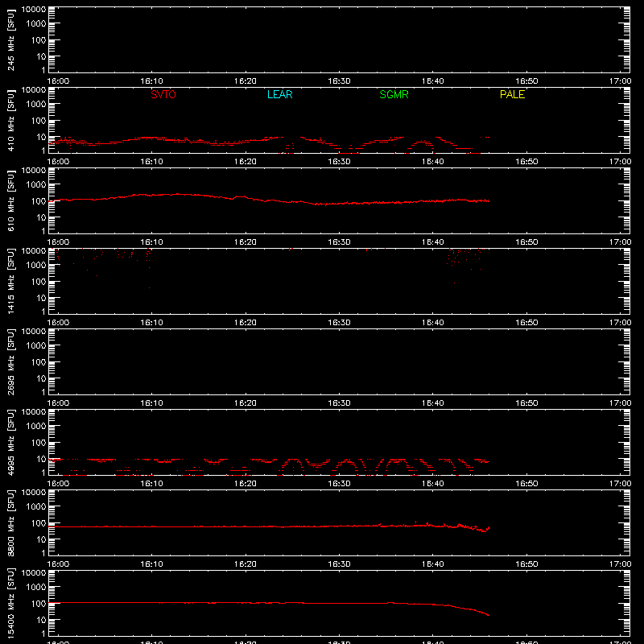Click 16:50 tick below the 610 MHz panel
644x644 pixels.
tap(526, 242)
